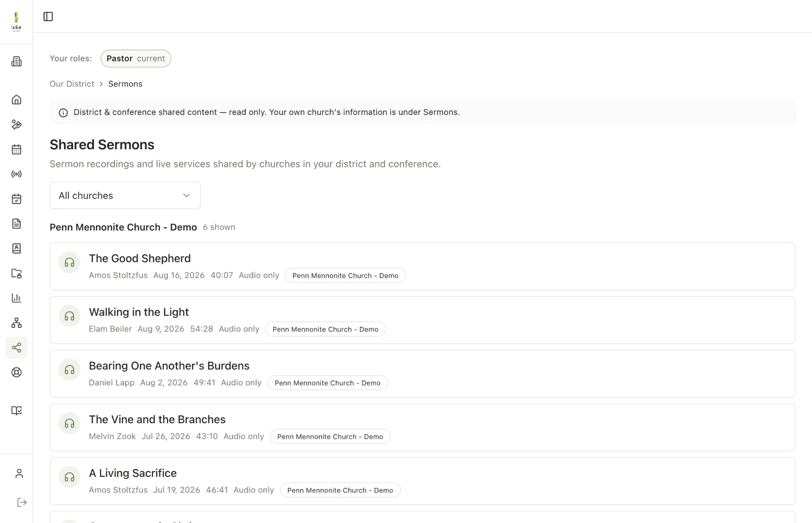Image resolution: width=812 pixels, height=523 pixels.
Task: Open the open-book check sidebar icon
Action: (16, 411)
